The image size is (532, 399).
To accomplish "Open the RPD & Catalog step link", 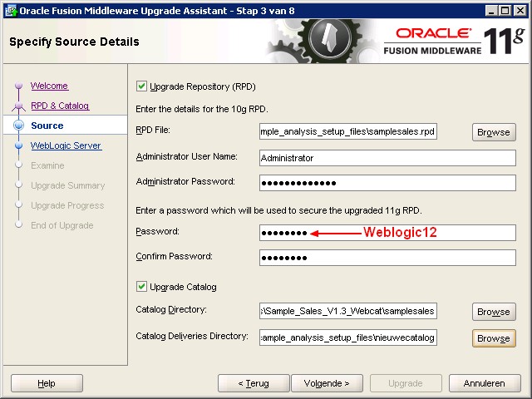I will (60, 106).
